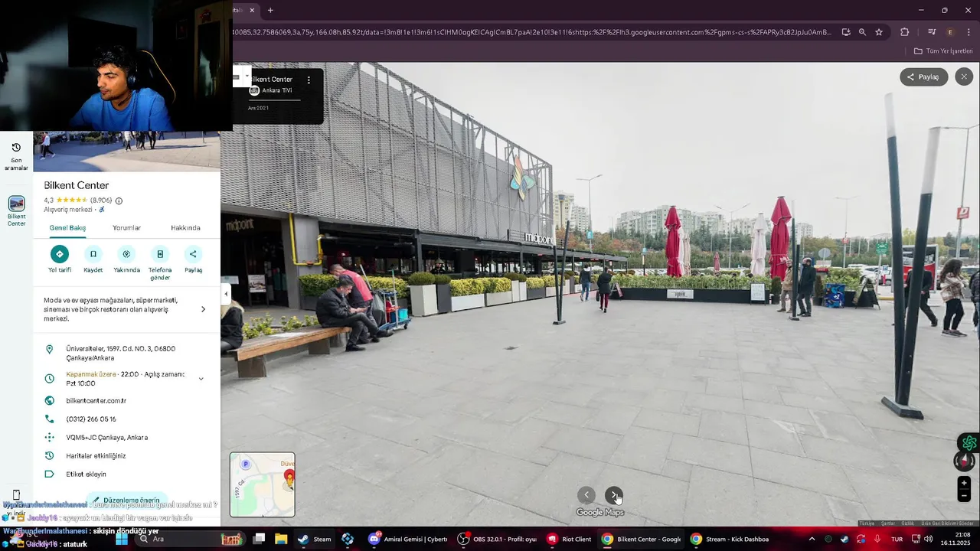This screenshot has height=551, width=980.
Task: Open Steam from the taskbar
Action: click(x=315, y=539)
